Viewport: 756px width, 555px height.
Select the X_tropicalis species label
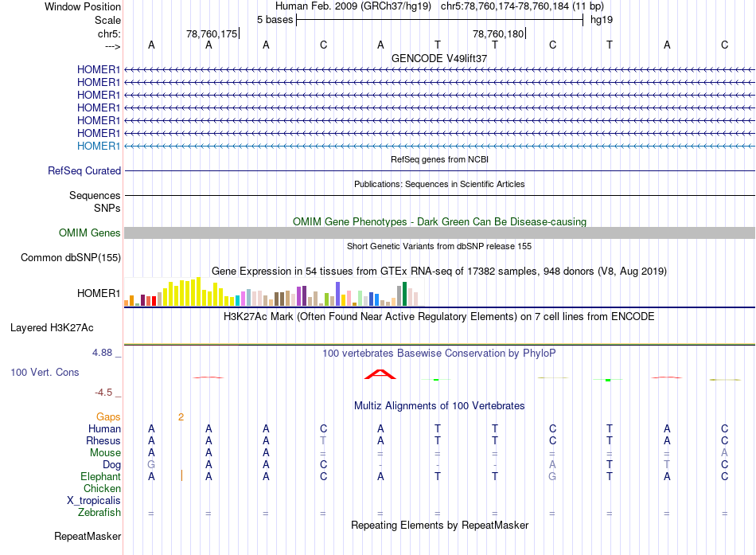94,501
